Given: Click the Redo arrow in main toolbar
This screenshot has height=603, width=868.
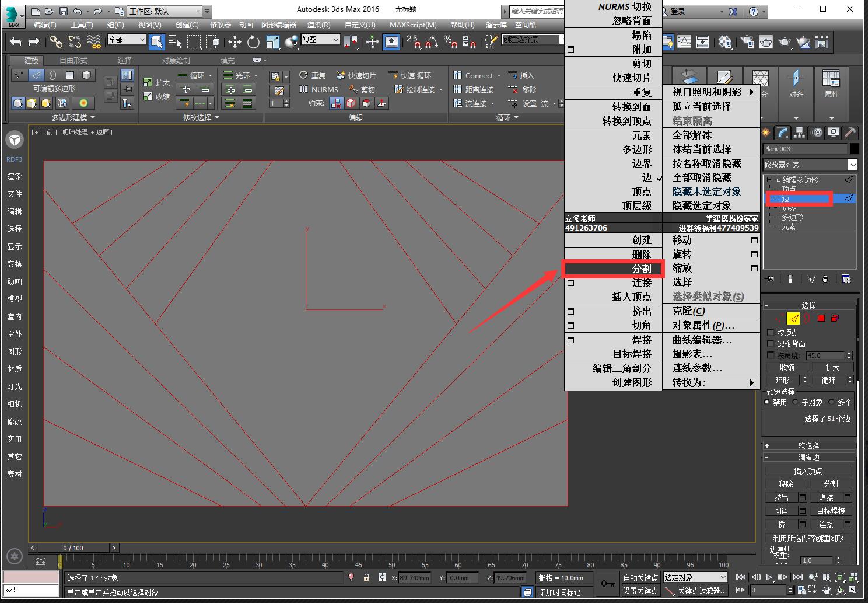Looking at the screenshot, I should tap(34, 41).
